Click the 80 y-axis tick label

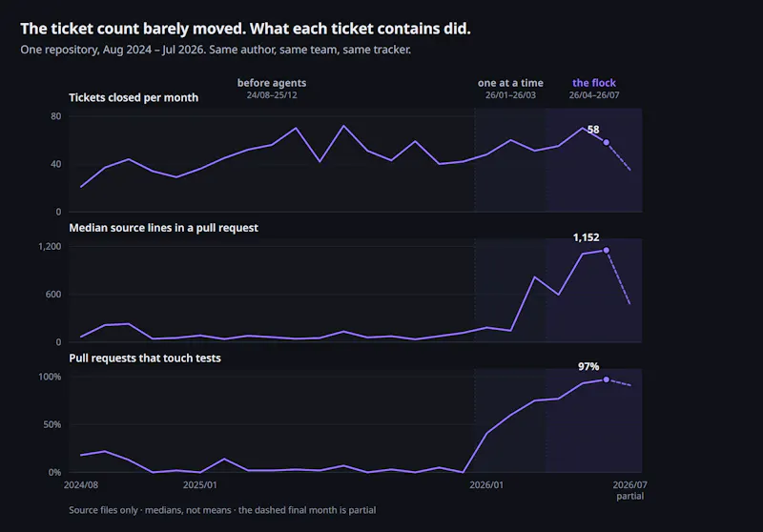pyautogui.click(x=56, y=116)
